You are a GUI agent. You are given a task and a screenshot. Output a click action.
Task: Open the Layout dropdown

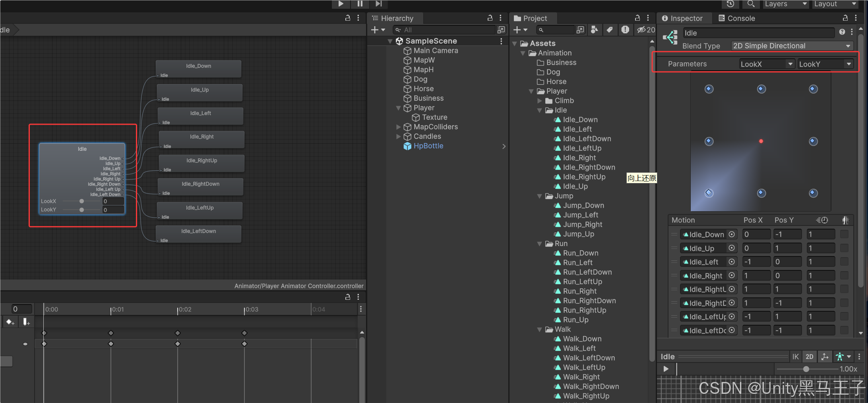[835, 4]
